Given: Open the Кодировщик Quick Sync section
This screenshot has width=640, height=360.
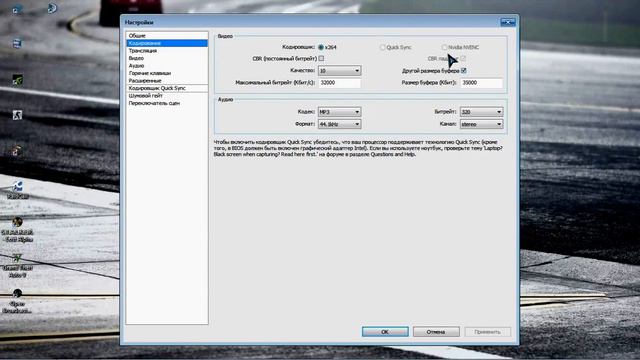Looking at the screenshot, I should click(x=167, y=88).
